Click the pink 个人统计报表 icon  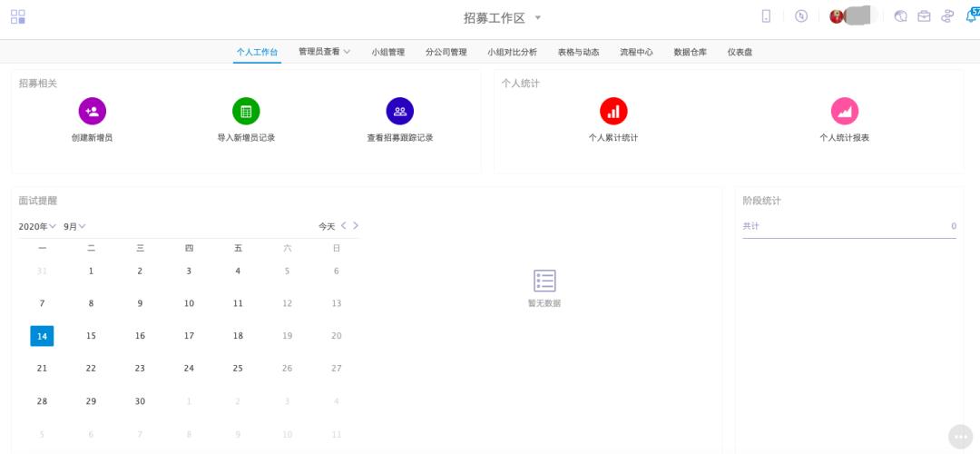pyautogui.click(x=845, y=112)
